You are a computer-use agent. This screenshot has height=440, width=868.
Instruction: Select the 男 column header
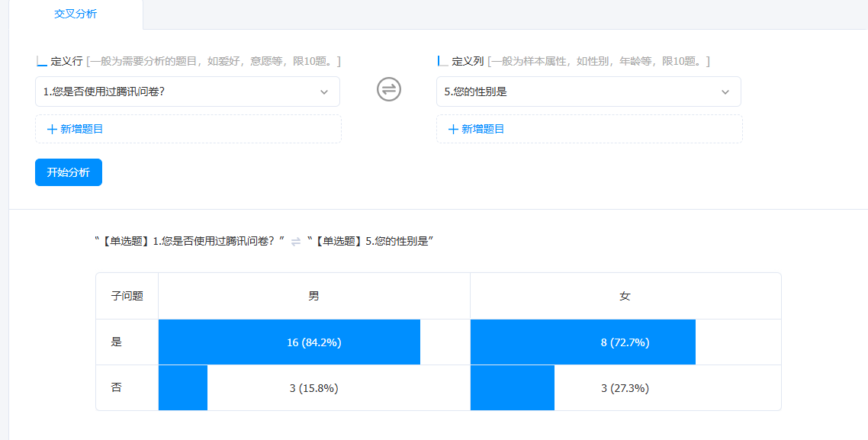314,296
